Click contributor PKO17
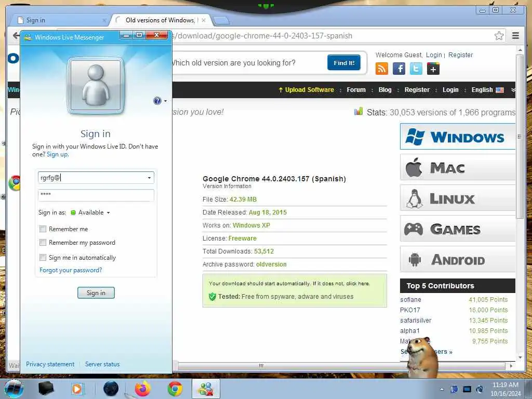 [x=410, y=310]
